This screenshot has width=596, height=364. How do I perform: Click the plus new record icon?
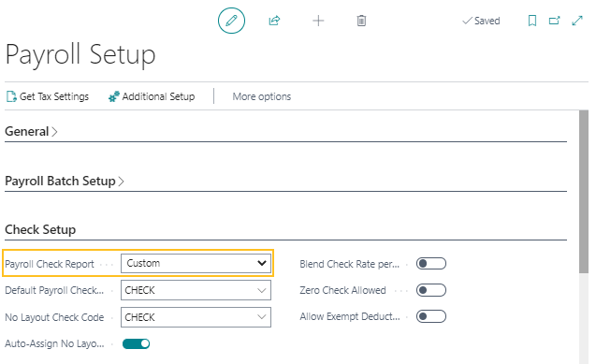(318, 21)
